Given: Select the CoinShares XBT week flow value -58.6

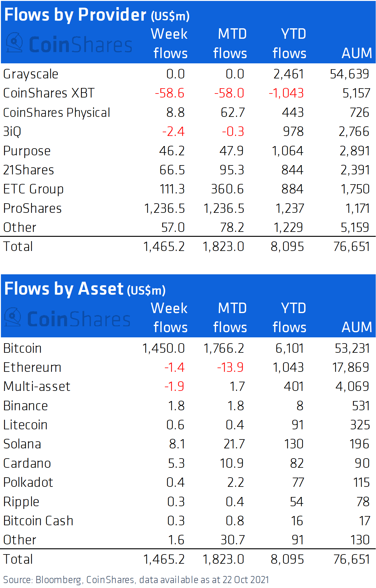Looking at the screenshot, I should click(170, 93).
